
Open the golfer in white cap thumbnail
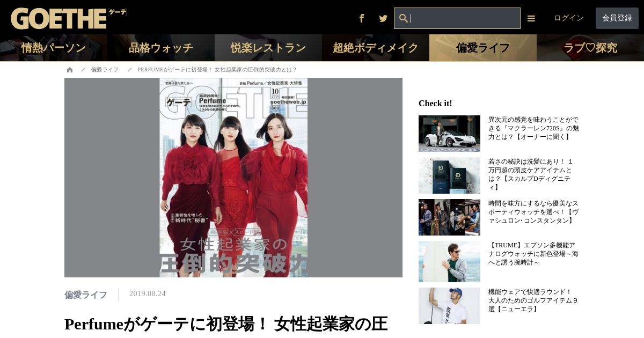[x=449, y=306]
